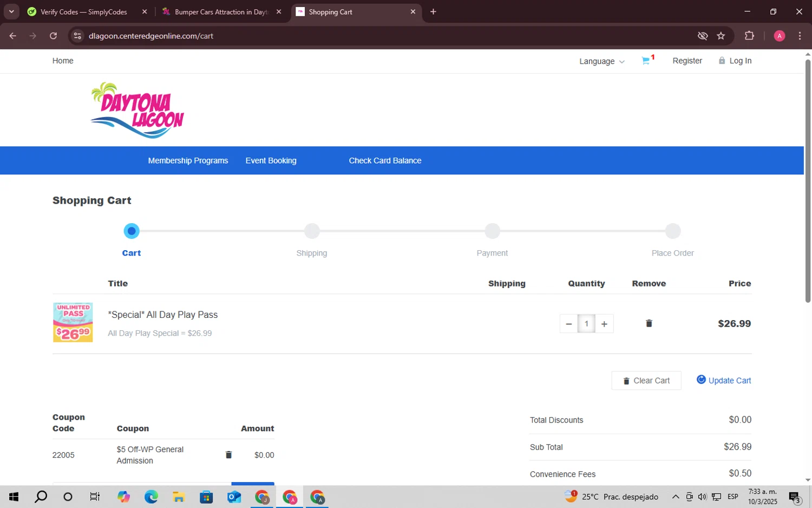The image size is (812, 508).
Task: Go to the Register page
Action: point(687,61)
